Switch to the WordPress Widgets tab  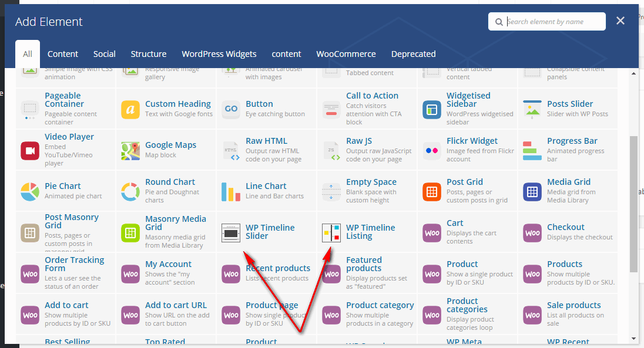219,54
